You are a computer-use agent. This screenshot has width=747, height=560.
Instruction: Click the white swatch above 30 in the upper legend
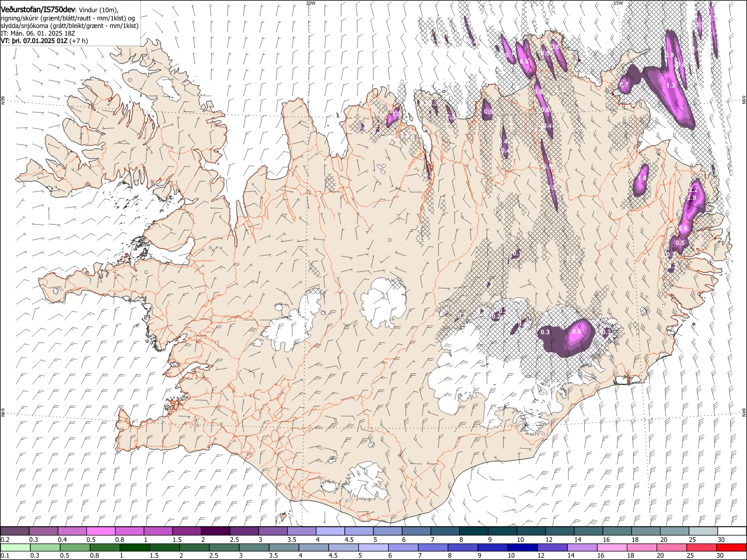click(x=732, y=531)
